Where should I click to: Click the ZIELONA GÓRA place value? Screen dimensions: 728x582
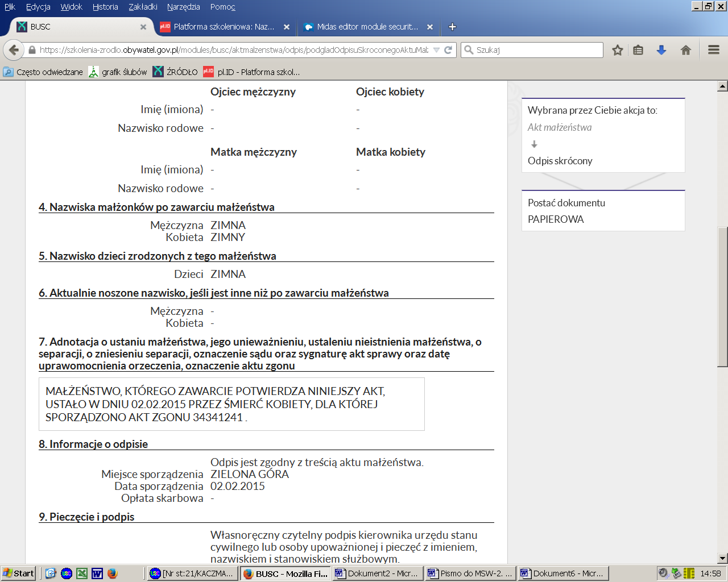pyautogui.click(x=250, y=474)
